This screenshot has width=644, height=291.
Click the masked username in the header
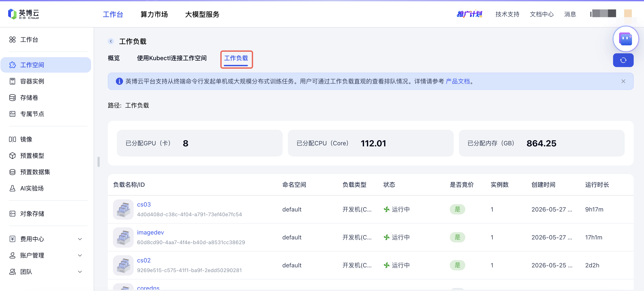click(603, 14)
